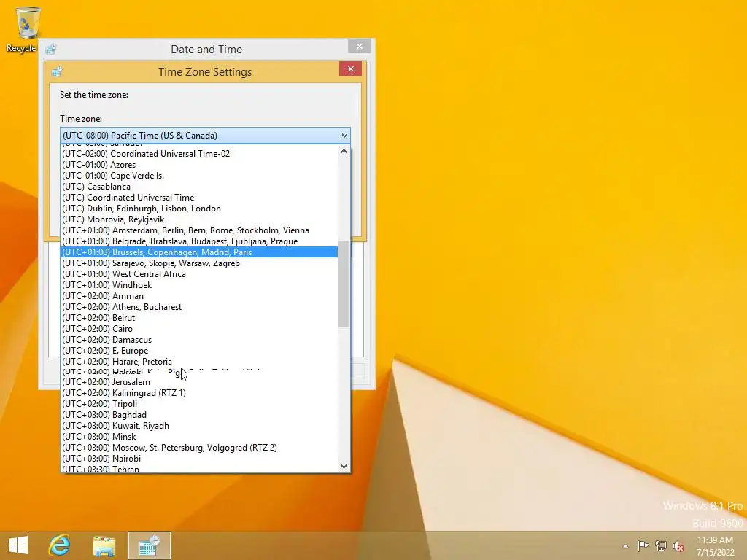
Task: Select Date and Time taskbar icon
Action: (149, 545)
